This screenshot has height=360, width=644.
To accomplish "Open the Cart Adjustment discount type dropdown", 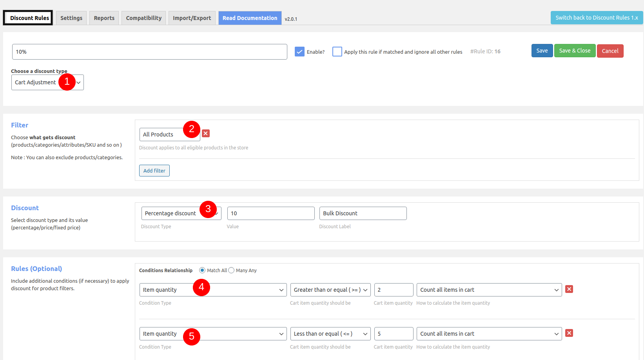I will (47, 82).
